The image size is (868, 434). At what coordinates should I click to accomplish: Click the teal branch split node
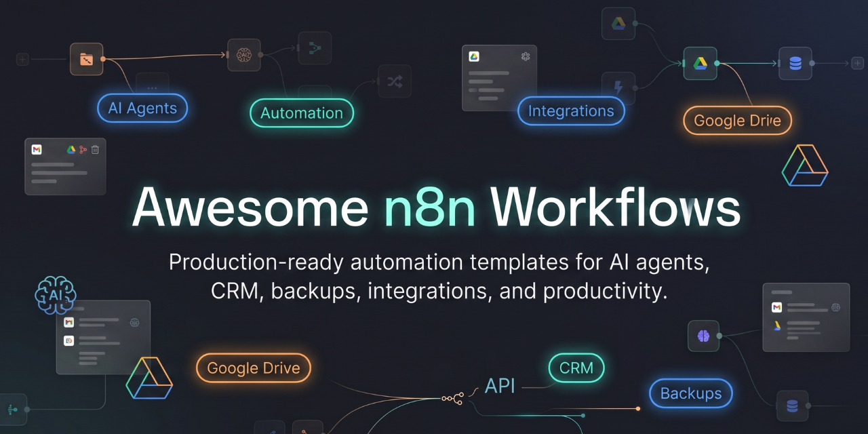315,48
